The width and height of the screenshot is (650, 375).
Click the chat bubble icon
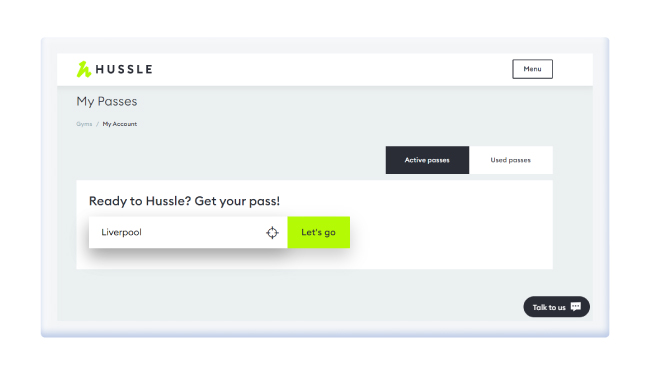click(576, 307)
